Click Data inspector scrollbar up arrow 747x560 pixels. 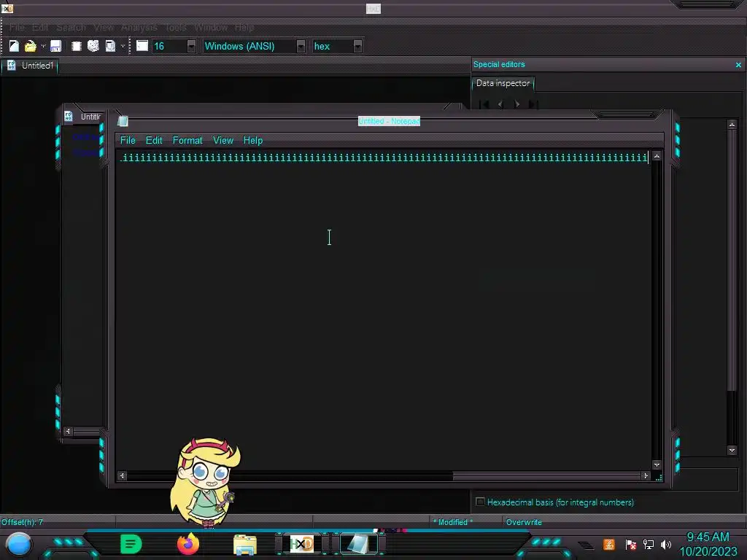pos(732,125)
